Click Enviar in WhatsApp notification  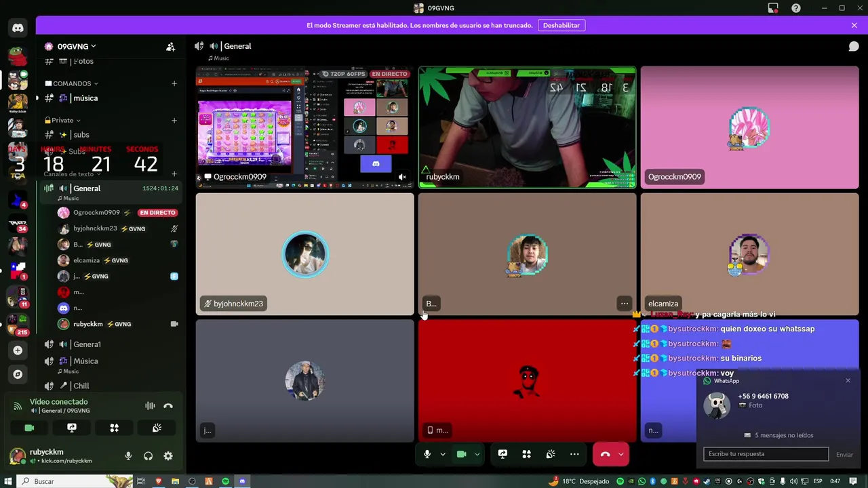[x=844, y=455]
